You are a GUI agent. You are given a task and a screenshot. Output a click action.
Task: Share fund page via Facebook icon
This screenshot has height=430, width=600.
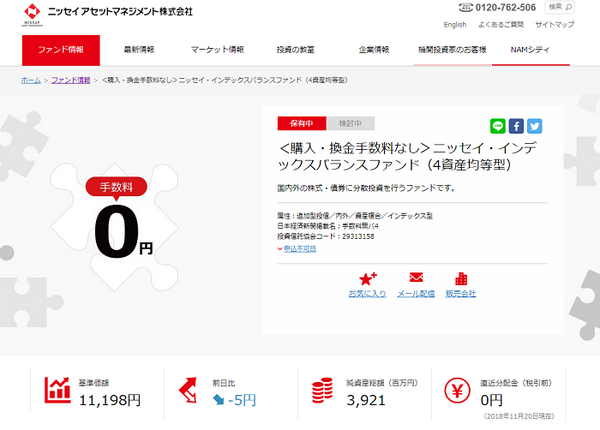[x=516, y=126]
